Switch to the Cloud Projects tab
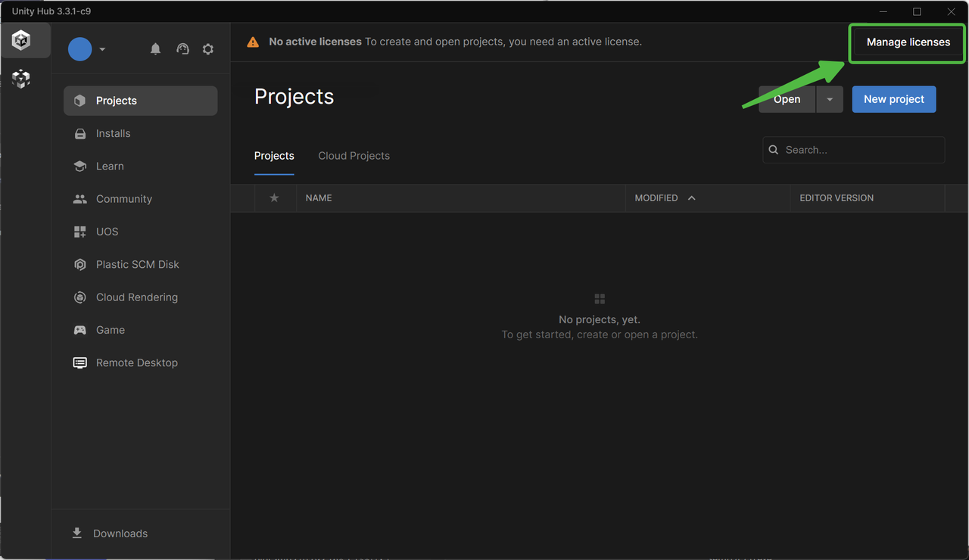This screenshot has height=560, width=969. tap(354, 156)
